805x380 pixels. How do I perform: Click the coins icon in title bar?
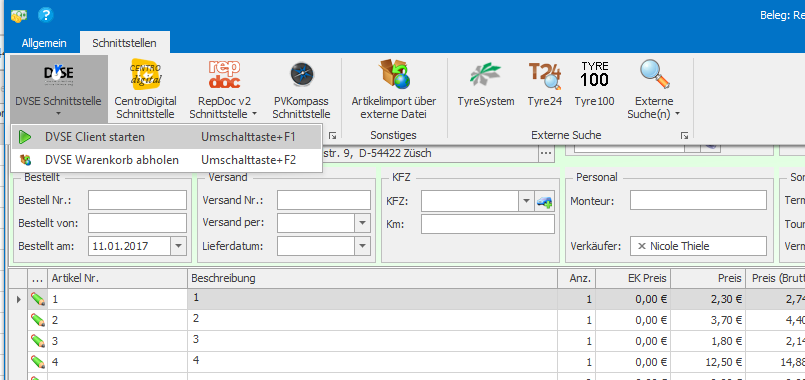(19, 15)
